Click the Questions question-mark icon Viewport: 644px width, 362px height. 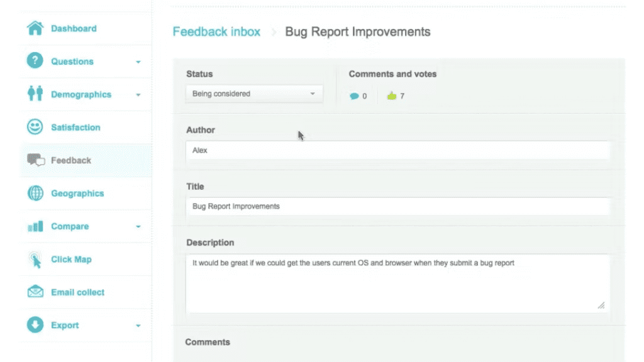[35, 62]
